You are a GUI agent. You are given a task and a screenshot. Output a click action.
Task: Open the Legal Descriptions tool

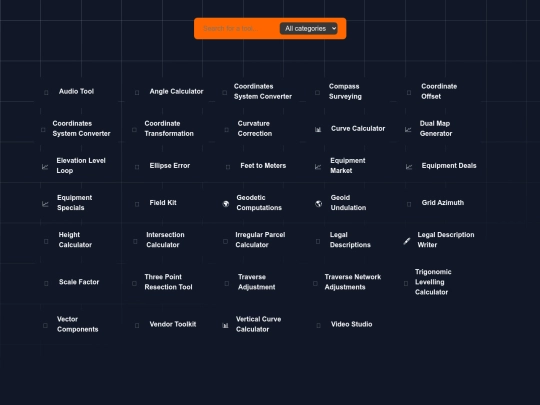(350, 240)
